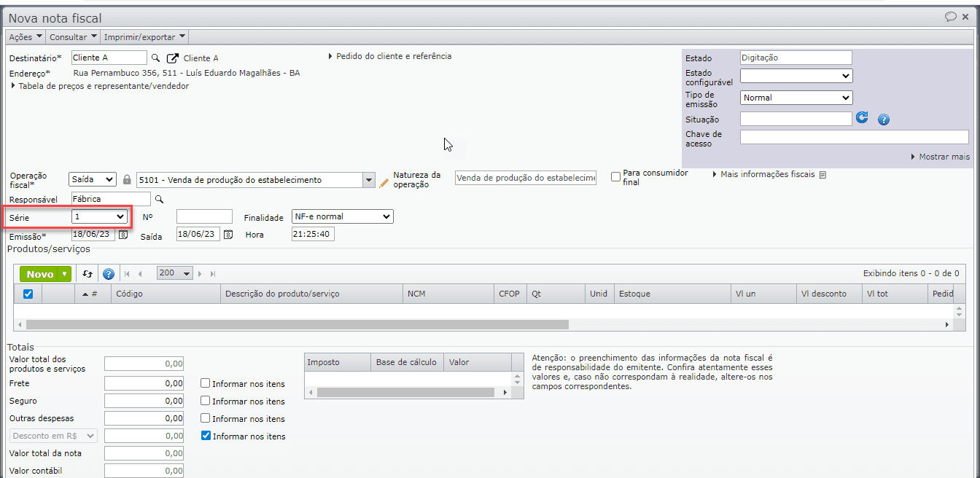The image size is (980, 478).
Task: Open the calendar picker for Emissão date
Action: tap(123, 234)
